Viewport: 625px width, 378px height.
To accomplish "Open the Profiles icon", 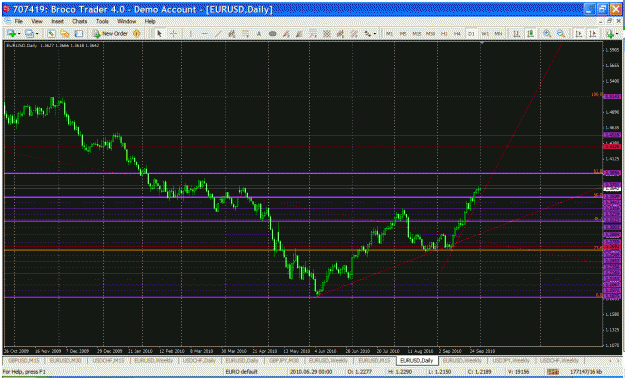I will pos(29,34).
